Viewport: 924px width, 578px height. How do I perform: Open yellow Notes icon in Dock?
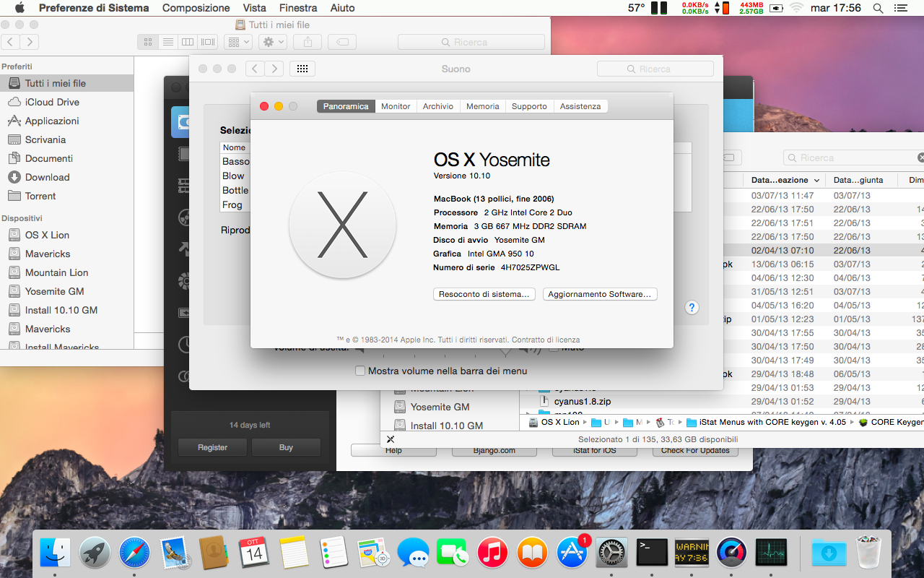[x=294, y=553]
